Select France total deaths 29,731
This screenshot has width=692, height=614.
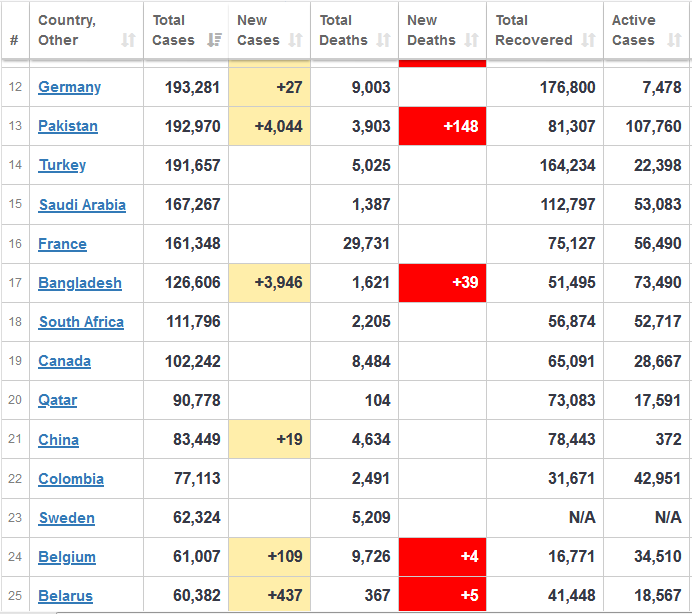(x=367, y=244)
